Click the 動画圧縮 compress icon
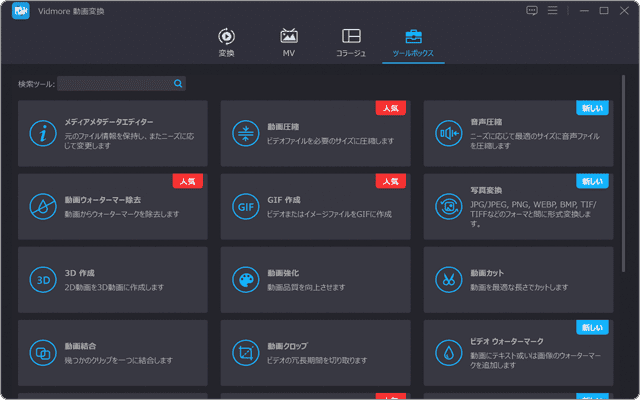The width and height of the screenshot is (640, 400). tap(246, 133)
